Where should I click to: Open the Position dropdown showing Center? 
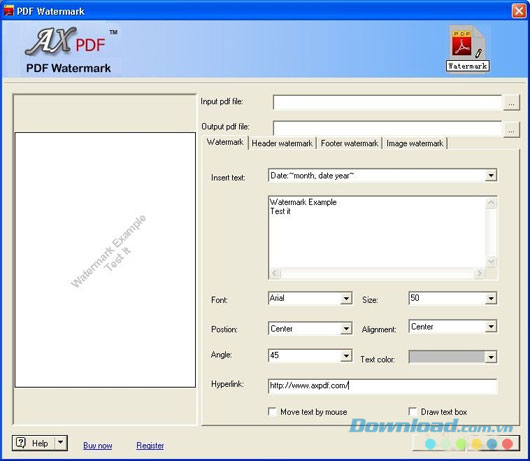(x=346, y=328)
